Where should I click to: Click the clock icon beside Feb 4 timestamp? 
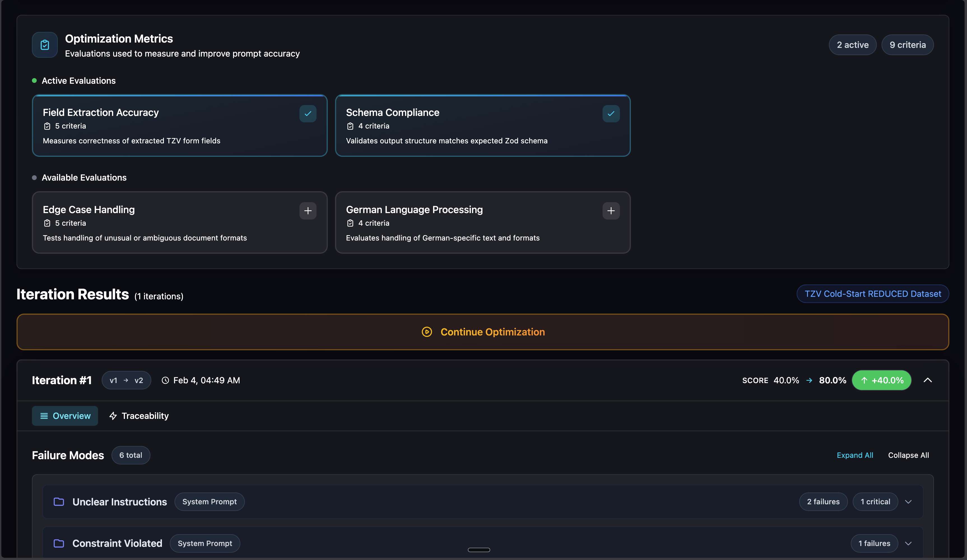point(165,380)
